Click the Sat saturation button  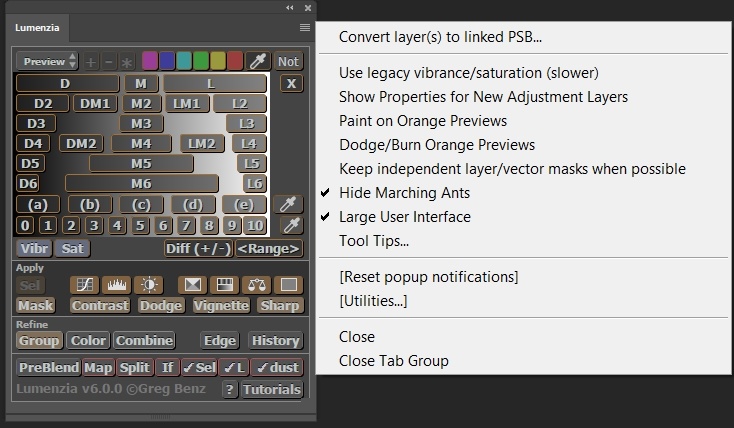point(73,248)
